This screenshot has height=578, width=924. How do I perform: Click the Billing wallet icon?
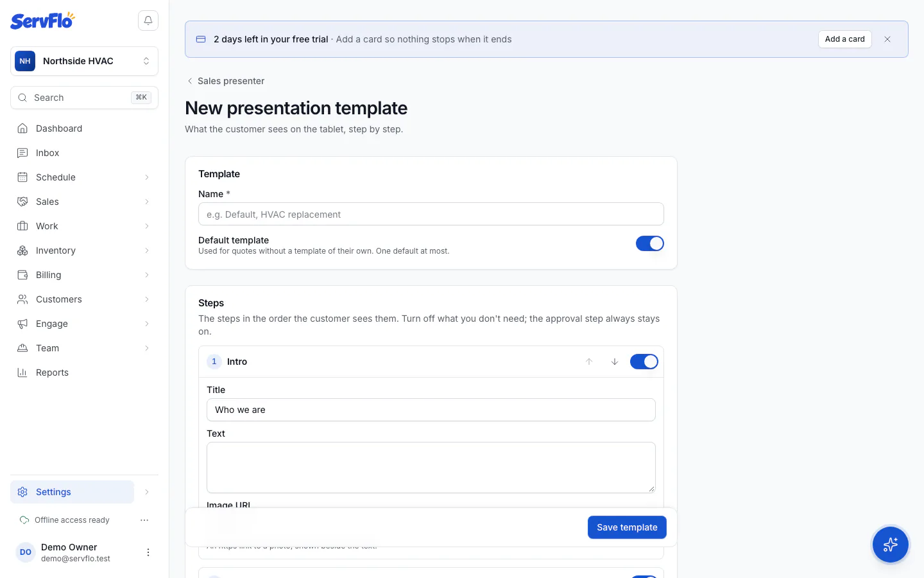point(22,275)
